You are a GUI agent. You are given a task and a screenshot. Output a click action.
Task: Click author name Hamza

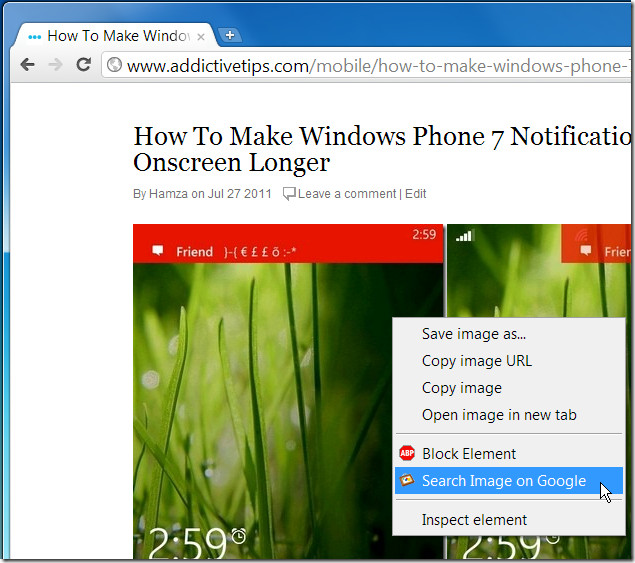click(x=168, y=194)
